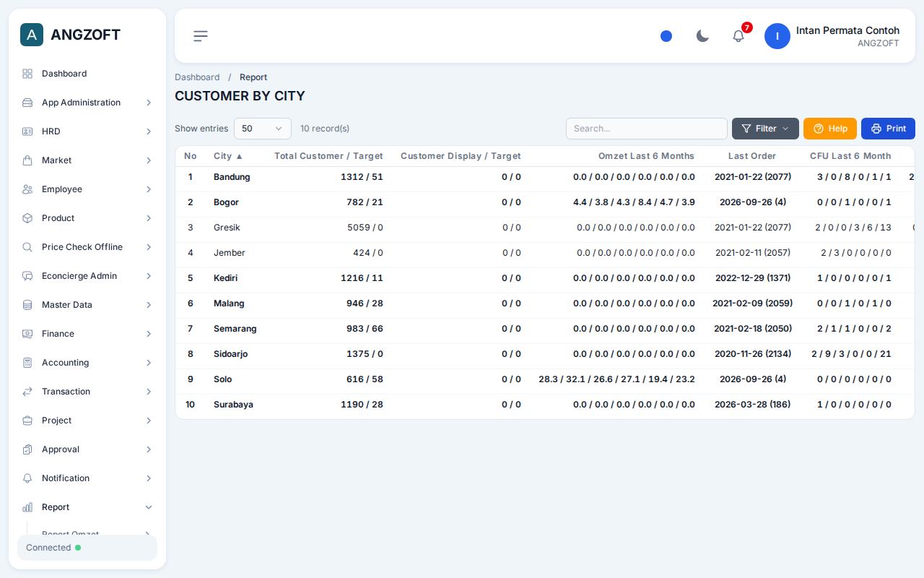Click the Dashboard sidebar icon
Image resolution: width=924 pixels, height=578 pixels.
(27, 74)
